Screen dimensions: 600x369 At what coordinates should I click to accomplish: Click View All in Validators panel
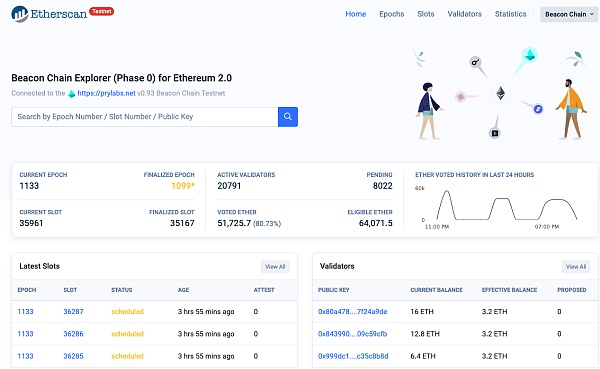coord(576,267)
